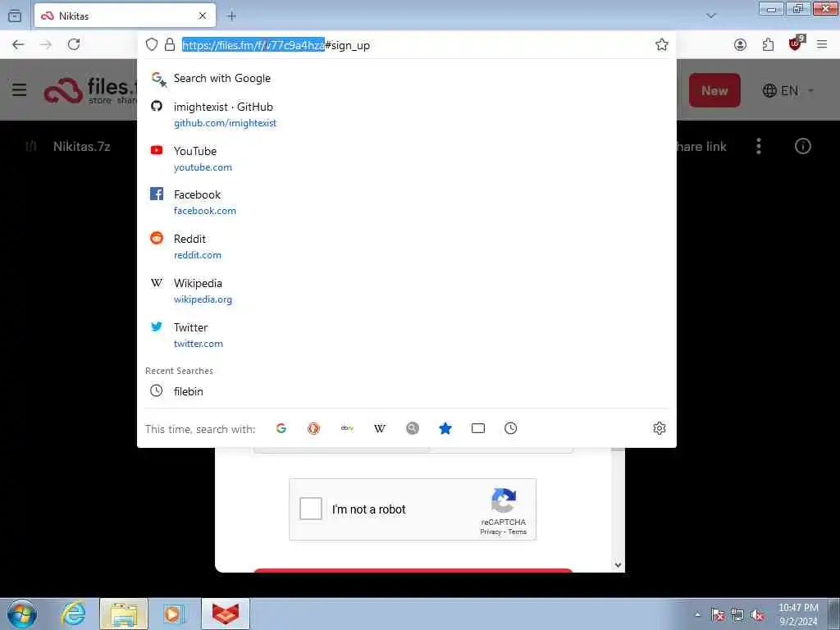Click the padlock site security icon
This screenshot has width=840, height=630.
point(170,44)
